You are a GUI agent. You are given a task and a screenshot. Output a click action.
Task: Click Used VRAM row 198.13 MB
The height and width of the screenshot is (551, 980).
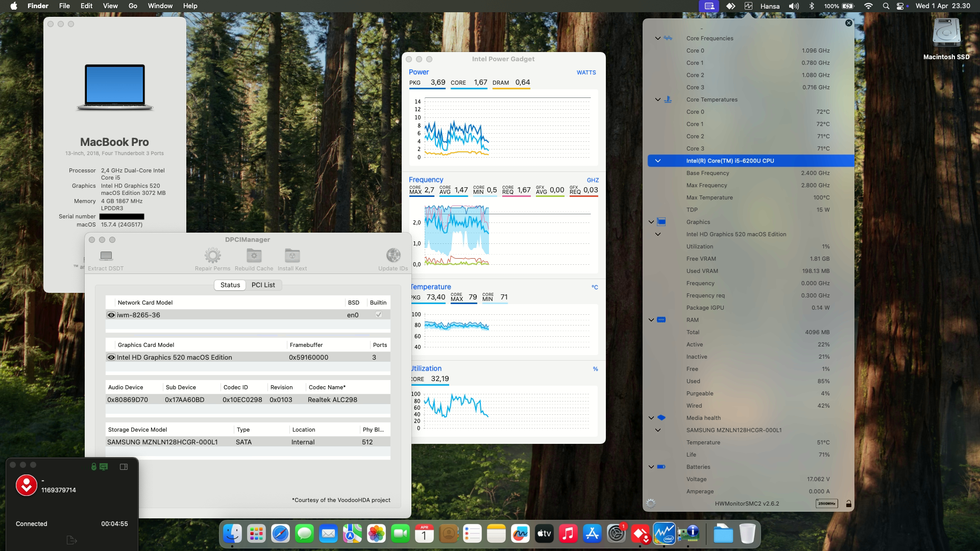coord(751,271)
